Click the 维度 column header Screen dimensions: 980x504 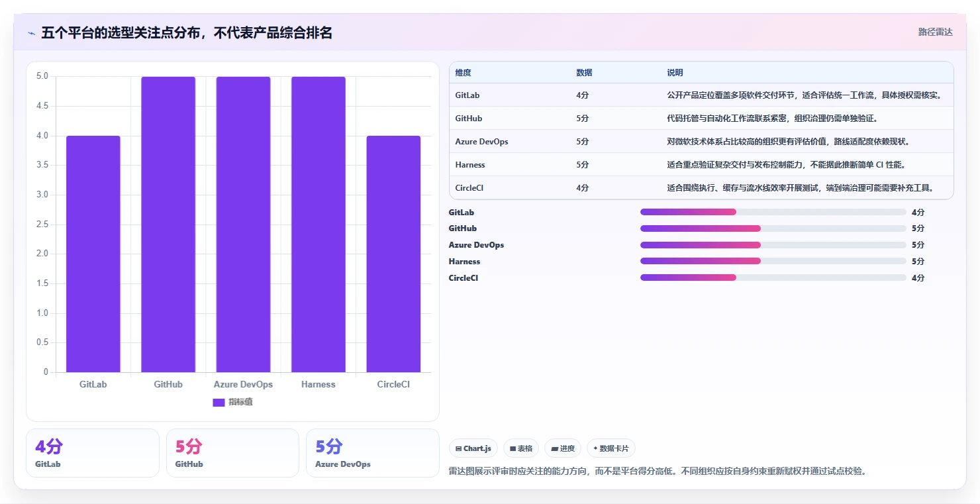463,73
